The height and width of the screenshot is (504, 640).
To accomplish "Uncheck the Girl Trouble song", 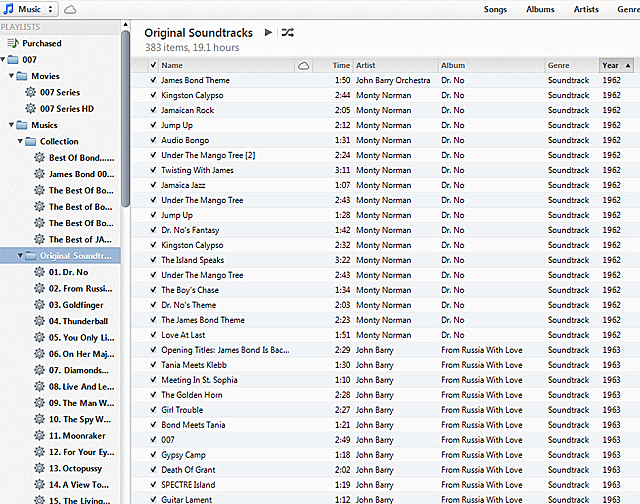I will tap(153, 410).
